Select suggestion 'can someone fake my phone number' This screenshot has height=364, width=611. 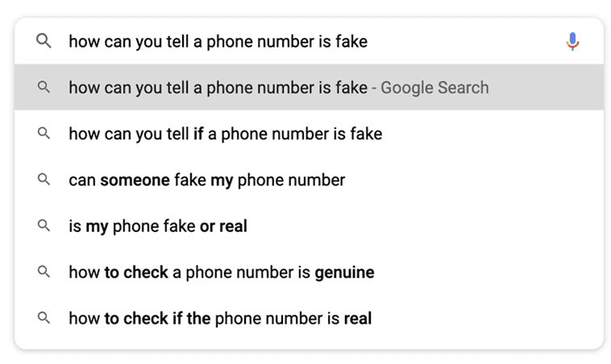click(x=309, y=180)
